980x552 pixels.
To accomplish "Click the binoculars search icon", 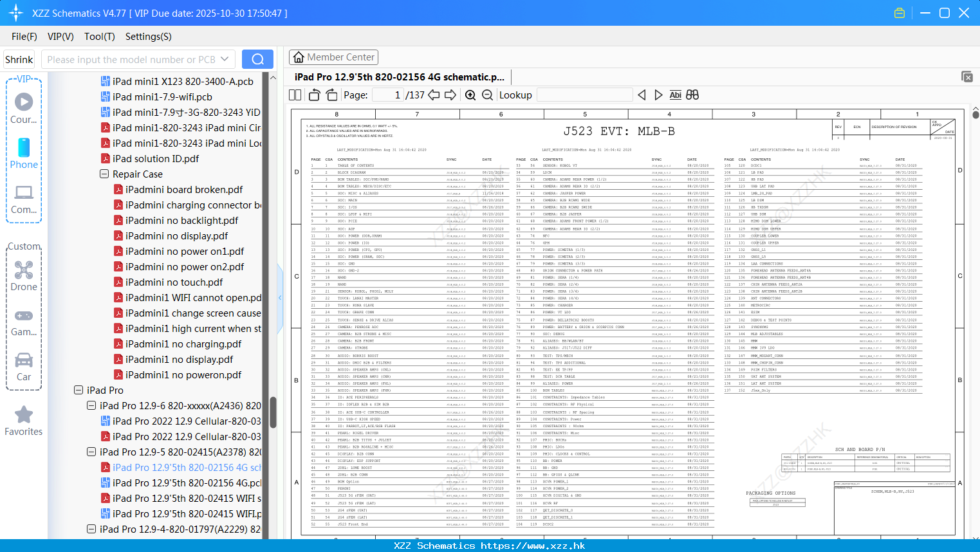I will (692, 95).
